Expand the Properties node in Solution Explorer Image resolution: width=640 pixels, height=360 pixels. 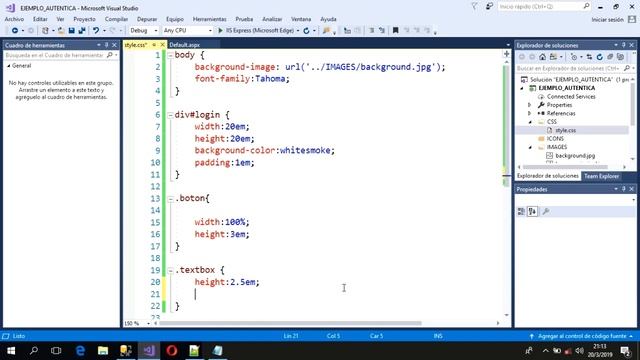pyautogui.click(x=530, y=105)
